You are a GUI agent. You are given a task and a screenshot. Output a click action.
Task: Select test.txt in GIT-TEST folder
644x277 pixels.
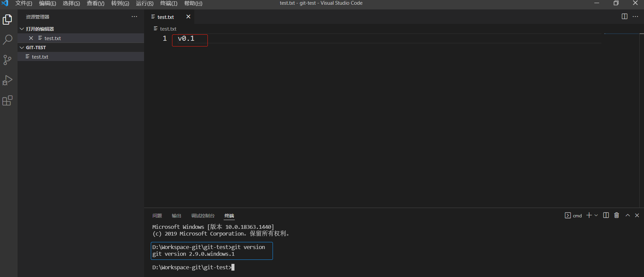81,57
